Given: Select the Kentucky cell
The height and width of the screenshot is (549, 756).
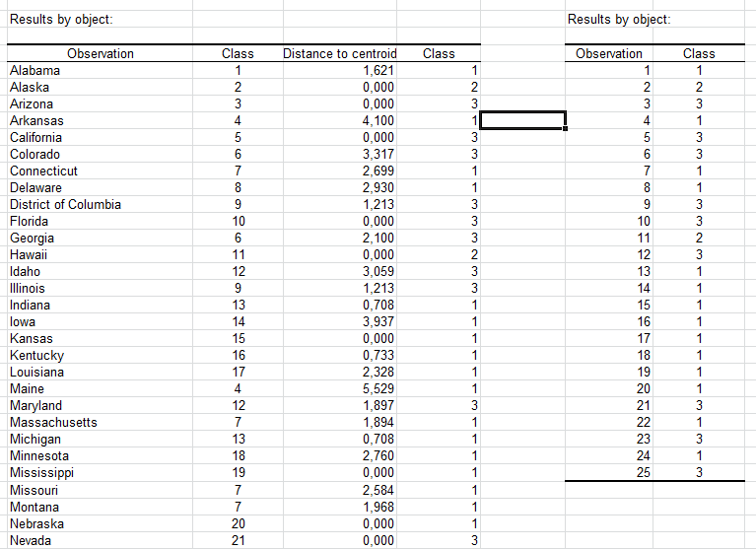Looking at the screenshot, I should pyautogui.click(x=100, y=355).
